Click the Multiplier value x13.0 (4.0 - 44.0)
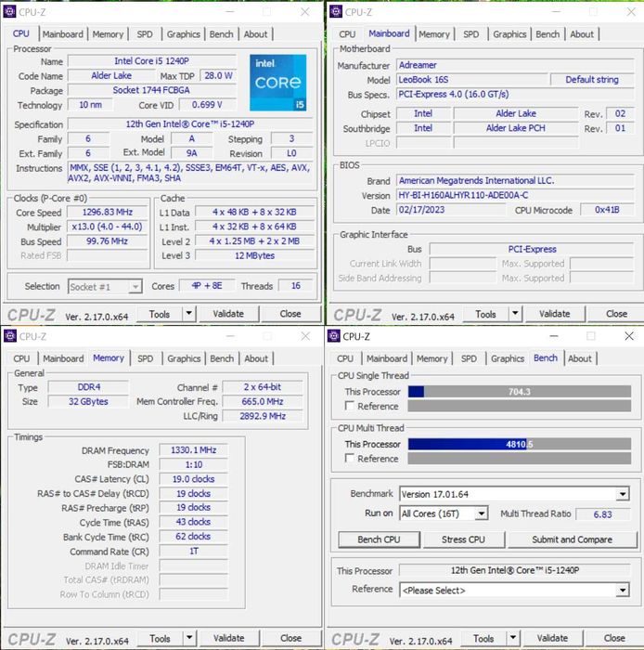Screen dimensions: 644x650 click(108, 227)
